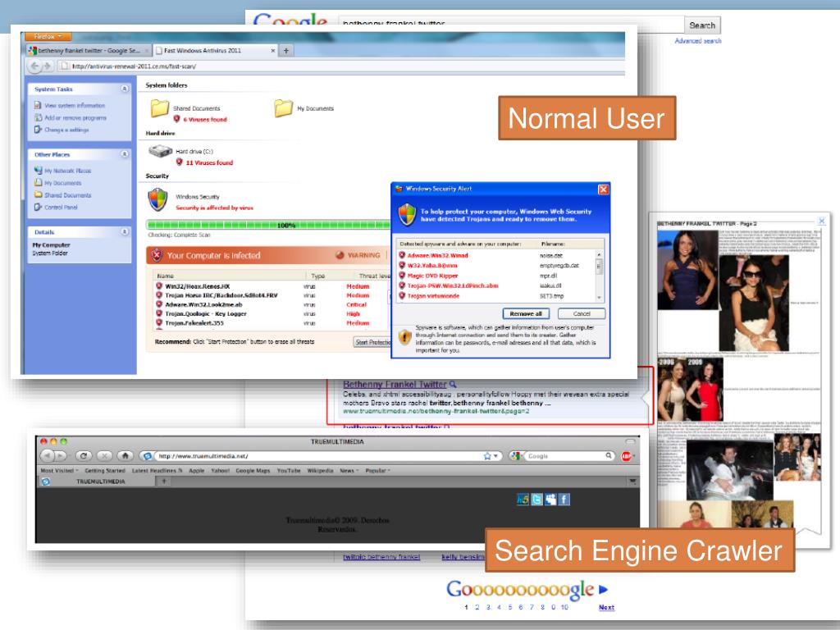Select the 'Win32/Hoax.Renos.HX' threat row
This screenshot has height=630, width=840.
tap(271, 286)
